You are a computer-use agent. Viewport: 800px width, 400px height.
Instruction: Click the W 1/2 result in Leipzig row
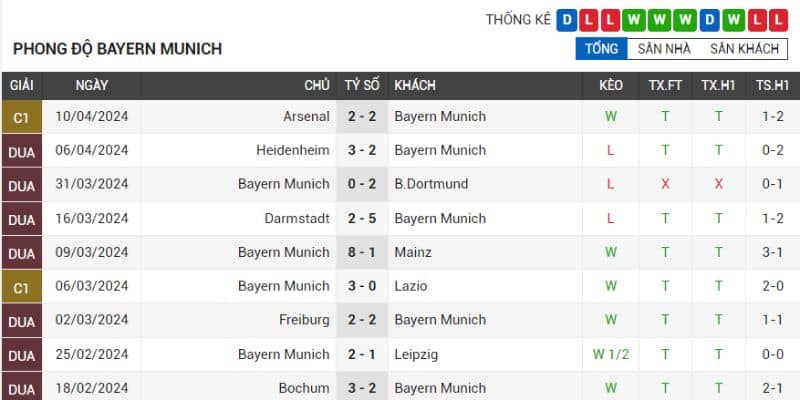click(610, 354)
